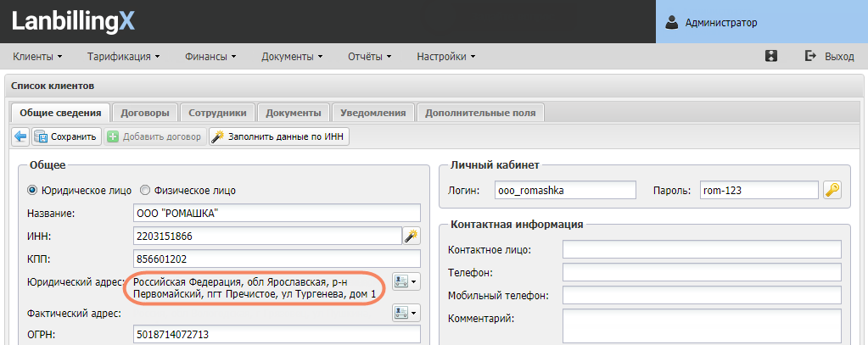
Task: Switch to Договоры tab
Action: (145, 113)
